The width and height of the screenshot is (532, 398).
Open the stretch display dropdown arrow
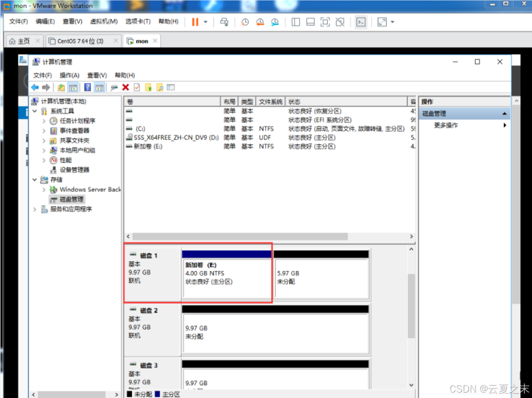392,22
